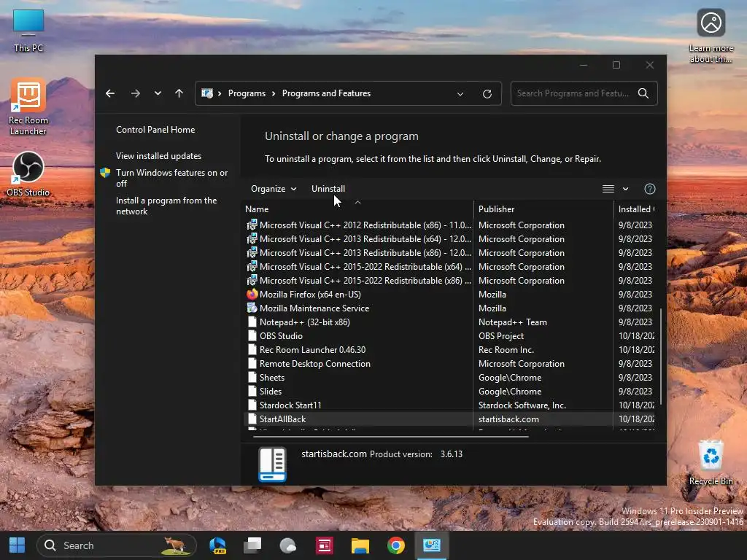Go up one level with up arrow
This screenshot has height=560, width=747.
[x=179, y=93]
